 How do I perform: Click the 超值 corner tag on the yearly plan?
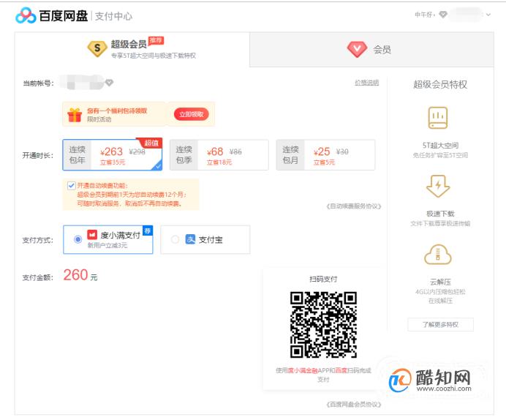(x=151, y=143)
